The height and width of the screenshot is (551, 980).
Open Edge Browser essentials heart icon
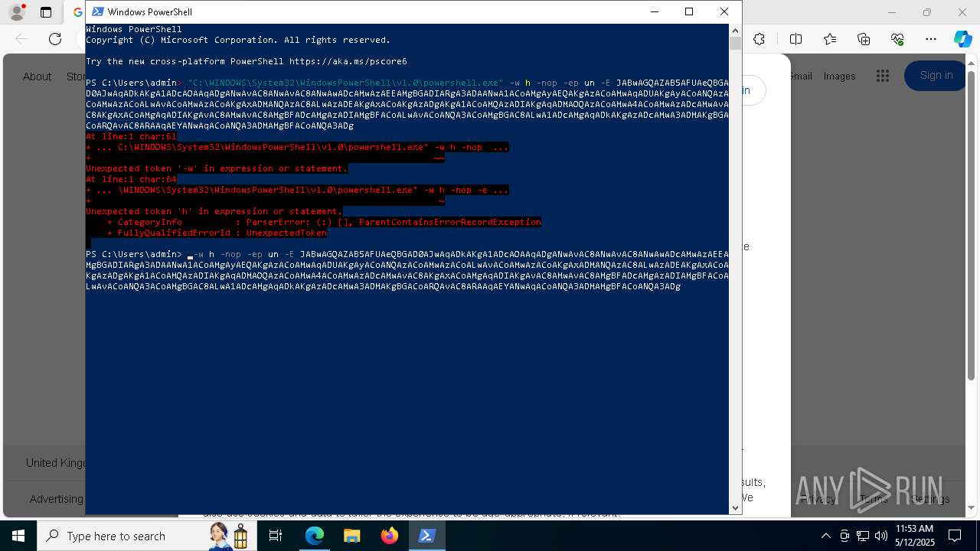pos(897,39)
